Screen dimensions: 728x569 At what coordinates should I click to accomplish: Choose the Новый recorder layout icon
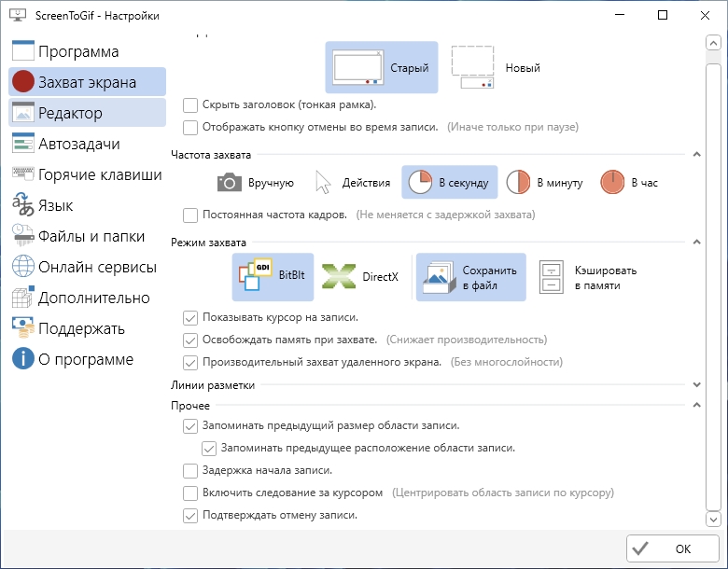click(472, 67)
